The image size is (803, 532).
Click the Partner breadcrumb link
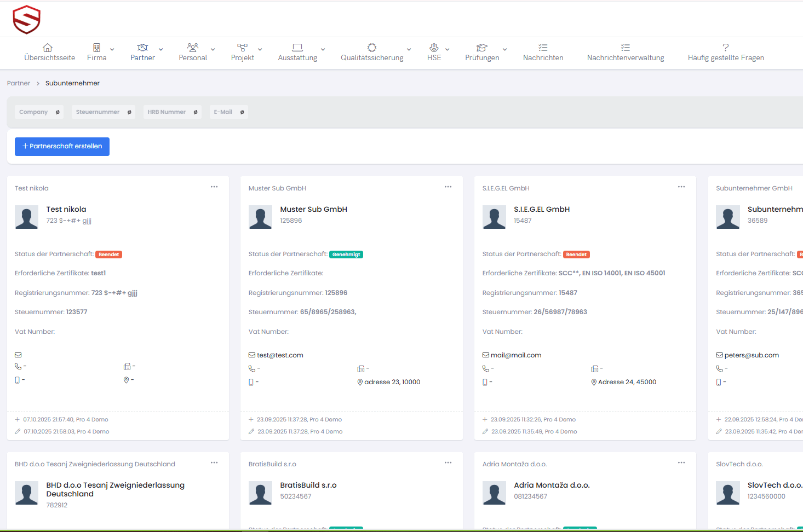coord(19,83)
